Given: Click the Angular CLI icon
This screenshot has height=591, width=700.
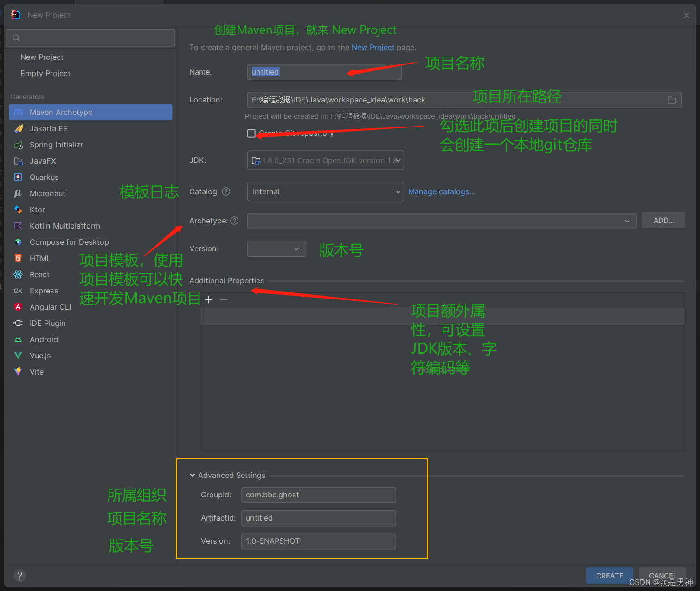Looking at the screenshot, I should click(19, 307).
